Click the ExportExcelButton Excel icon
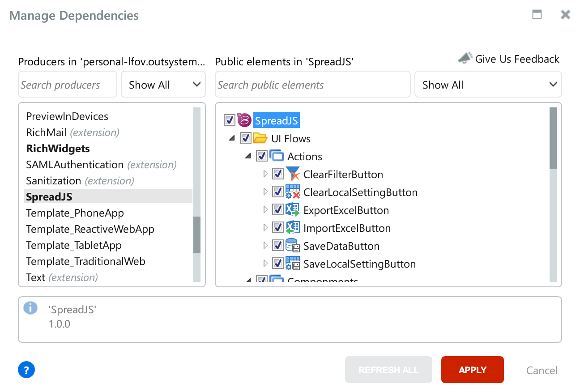The image size is (580, 392). [293, 210]
